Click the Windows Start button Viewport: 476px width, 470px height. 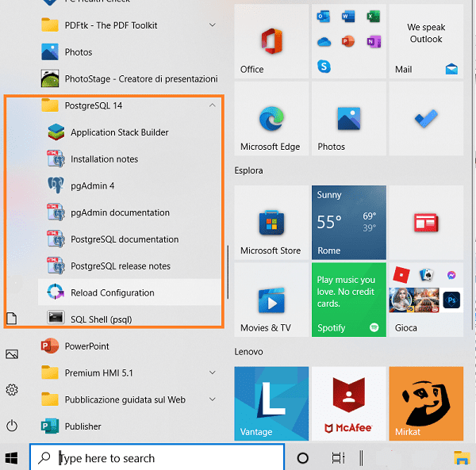click(x=12, y=458)
